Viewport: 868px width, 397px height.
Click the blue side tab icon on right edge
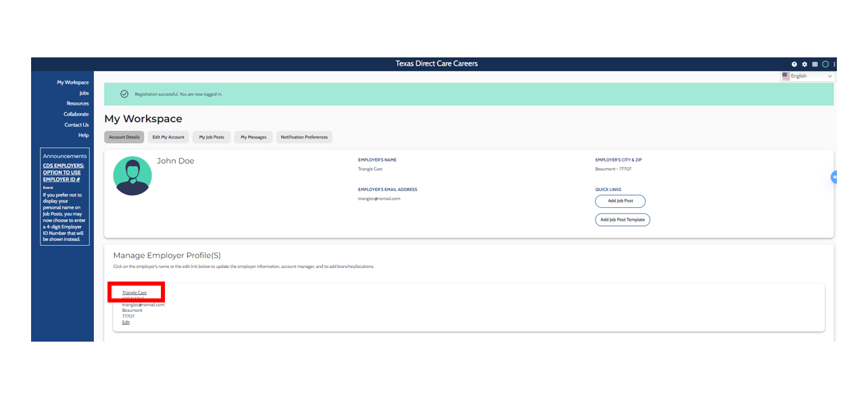835,177
